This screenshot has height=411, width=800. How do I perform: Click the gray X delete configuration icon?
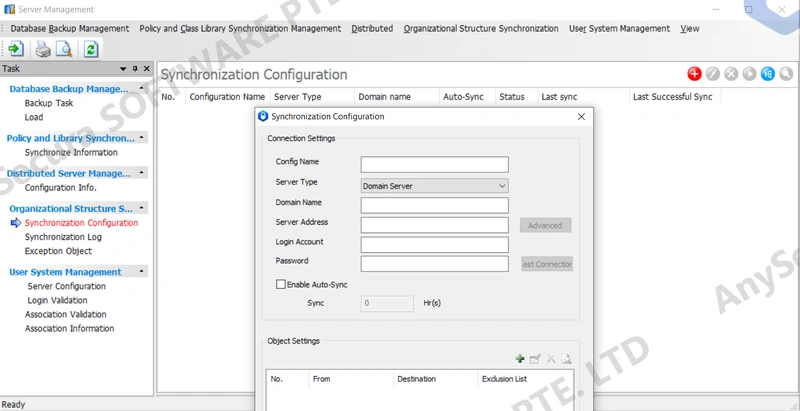pyautogui.click(x=731, y=74)
